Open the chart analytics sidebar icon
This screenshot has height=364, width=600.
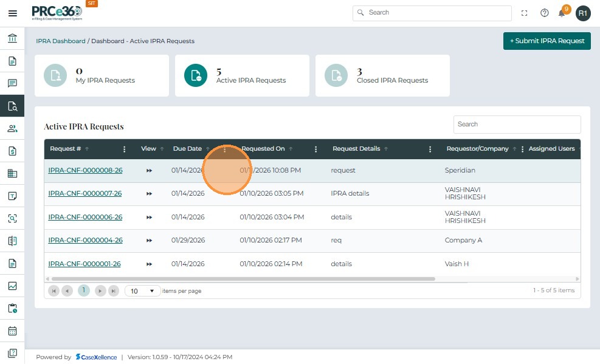coord(12,286)
